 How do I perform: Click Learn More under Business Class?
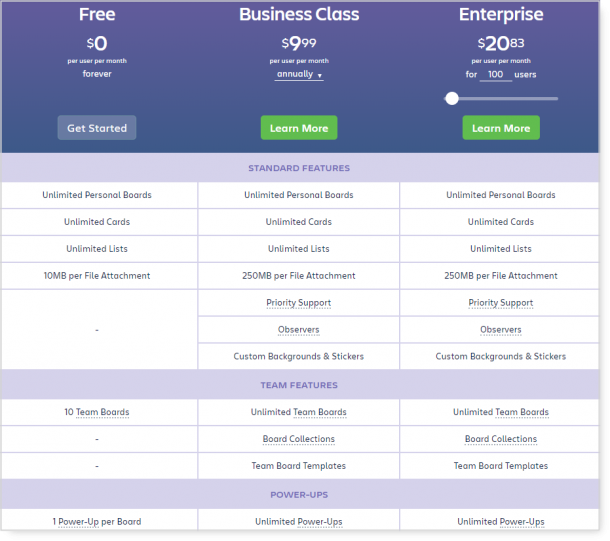(299, 128)
